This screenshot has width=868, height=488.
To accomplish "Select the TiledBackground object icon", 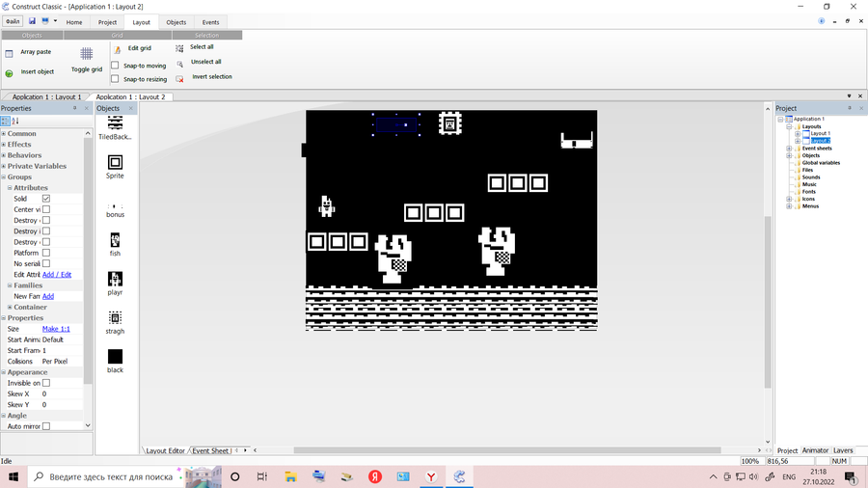I will click(115, 122).
